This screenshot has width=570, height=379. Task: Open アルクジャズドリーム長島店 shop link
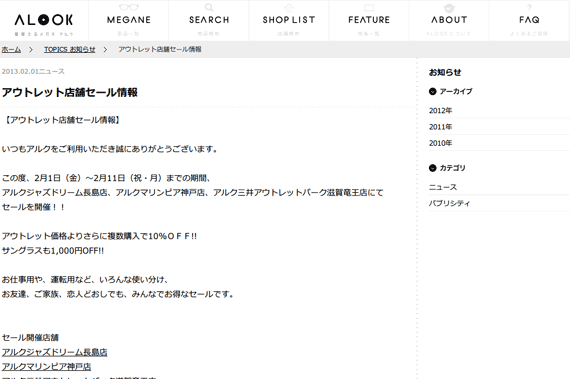[55, 352]
